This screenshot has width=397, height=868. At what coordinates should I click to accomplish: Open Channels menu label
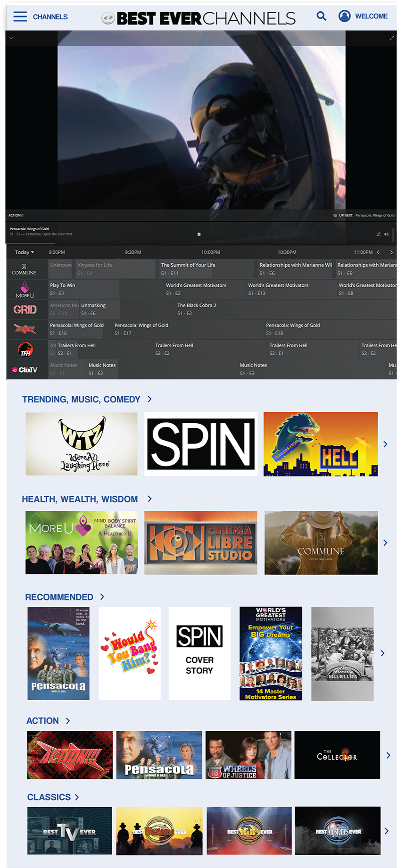click(x=50, y=17)
